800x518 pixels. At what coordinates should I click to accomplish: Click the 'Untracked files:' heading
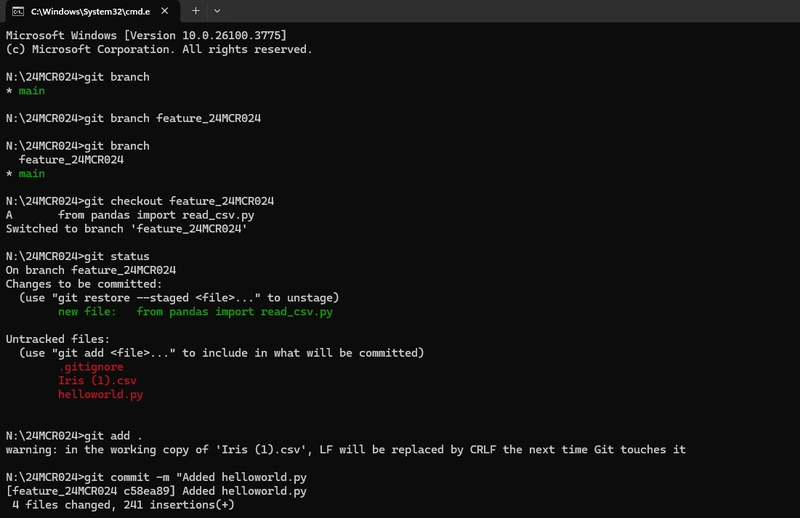point(58,339)
